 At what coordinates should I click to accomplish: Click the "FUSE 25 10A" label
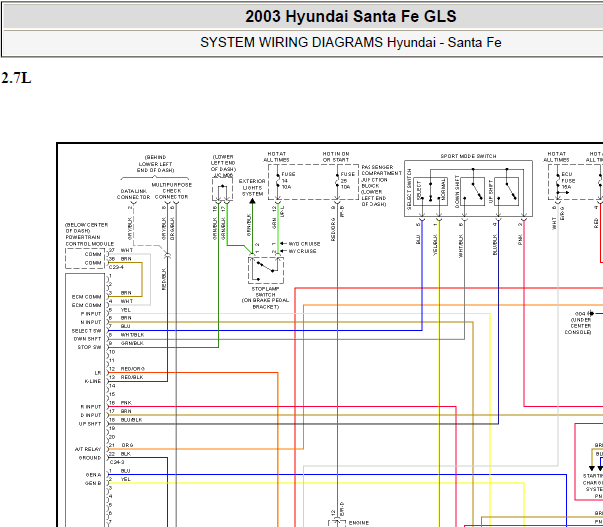tap(348, 180)
